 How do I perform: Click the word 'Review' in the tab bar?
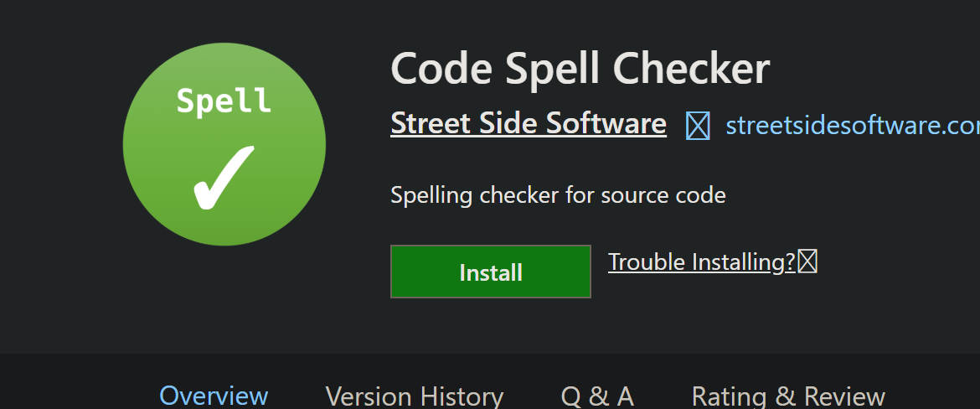point(844,396)
